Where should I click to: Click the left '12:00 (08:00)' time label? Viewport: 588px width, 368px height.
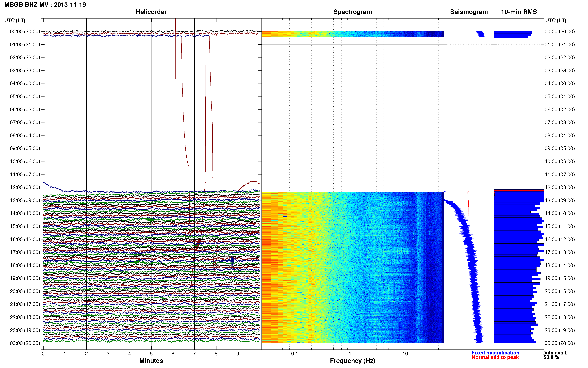point(25,187)
